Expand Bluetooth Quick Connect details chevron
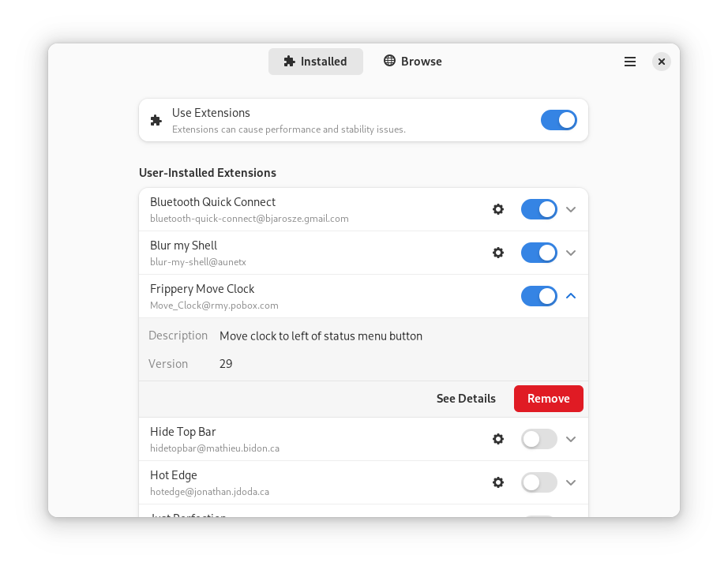 pos(571,209)
